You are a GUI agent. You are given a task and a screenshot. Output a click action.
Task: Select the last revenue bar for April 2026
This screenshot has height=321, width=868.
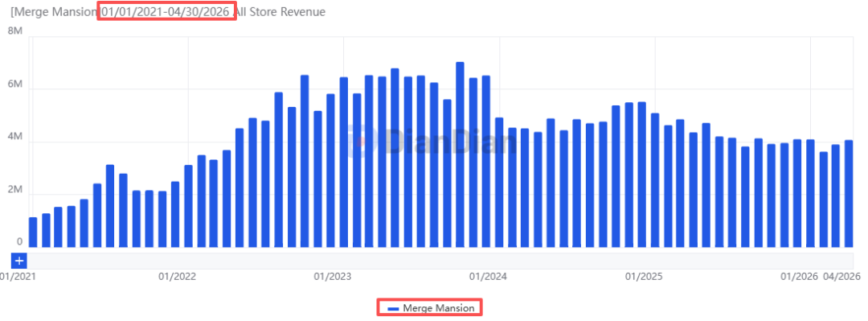[x=849, y=194]
